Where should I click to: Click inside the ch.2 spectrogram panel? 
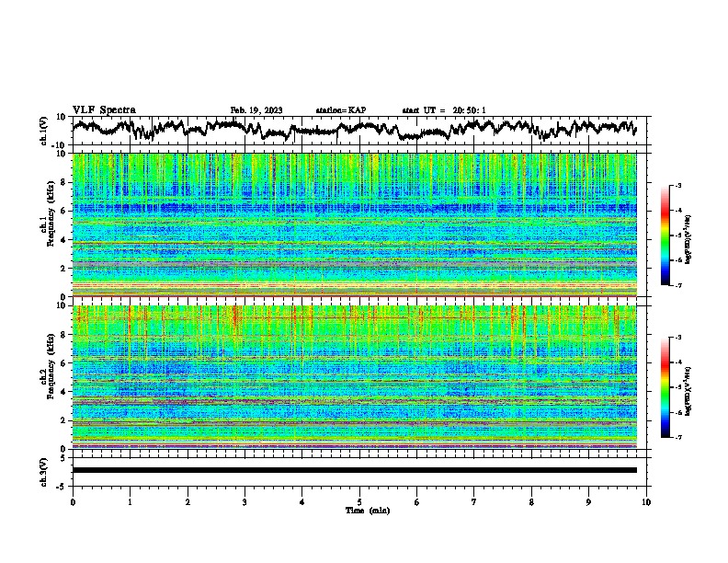tap(355, 377)
